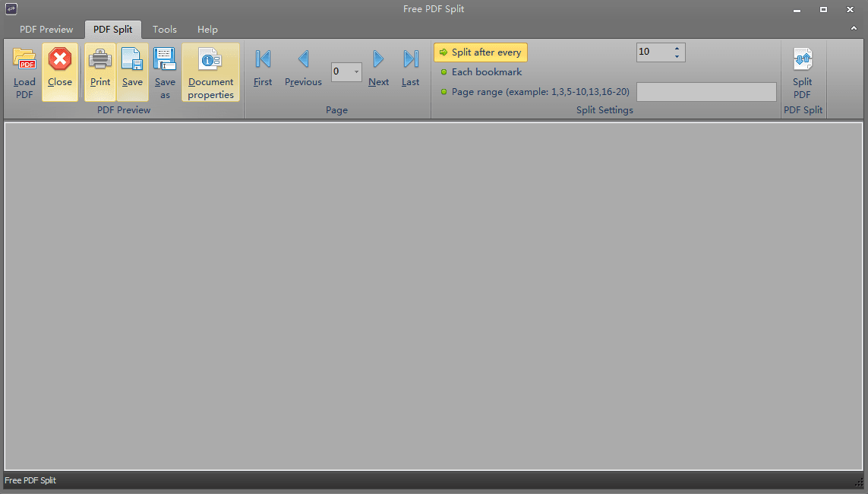Viewport: 868px width, 494px height.
Task: Close the Free PDF Split window
Action: click(851, 9)
